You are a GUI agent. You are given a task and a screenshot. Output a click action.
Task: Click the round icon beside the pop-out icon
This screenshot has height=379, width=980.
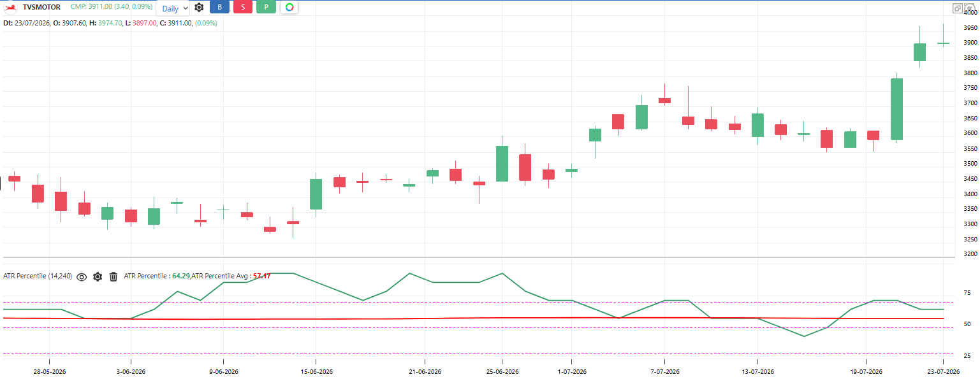pyautogui.click(x=970, y=8)
